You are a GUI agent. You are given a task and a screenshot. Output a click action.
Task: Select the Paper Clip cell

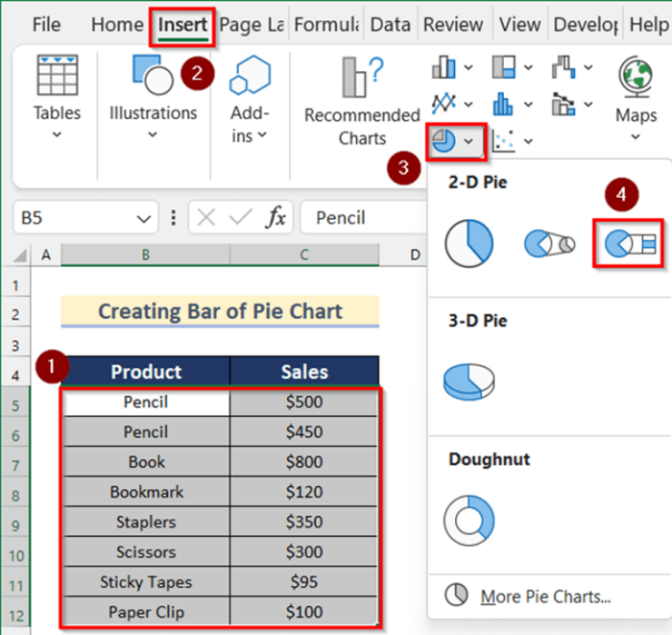coord(146,611)
